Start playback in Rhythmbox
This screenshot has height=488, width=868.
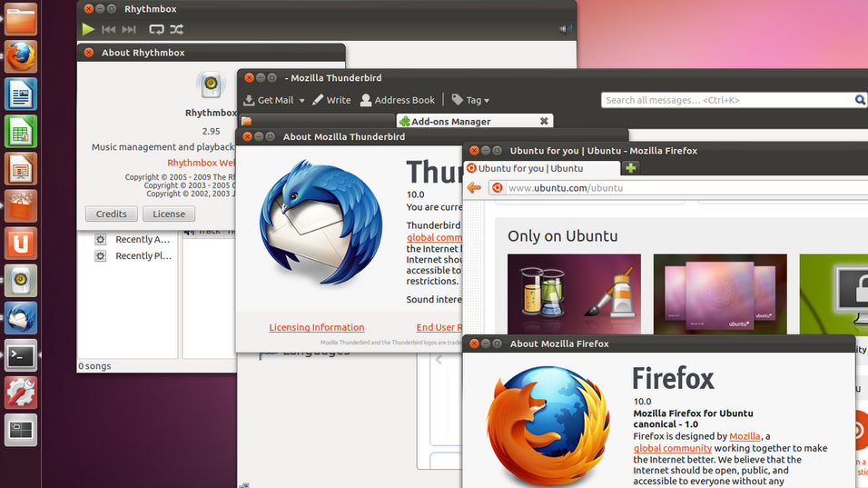point(88,29)
